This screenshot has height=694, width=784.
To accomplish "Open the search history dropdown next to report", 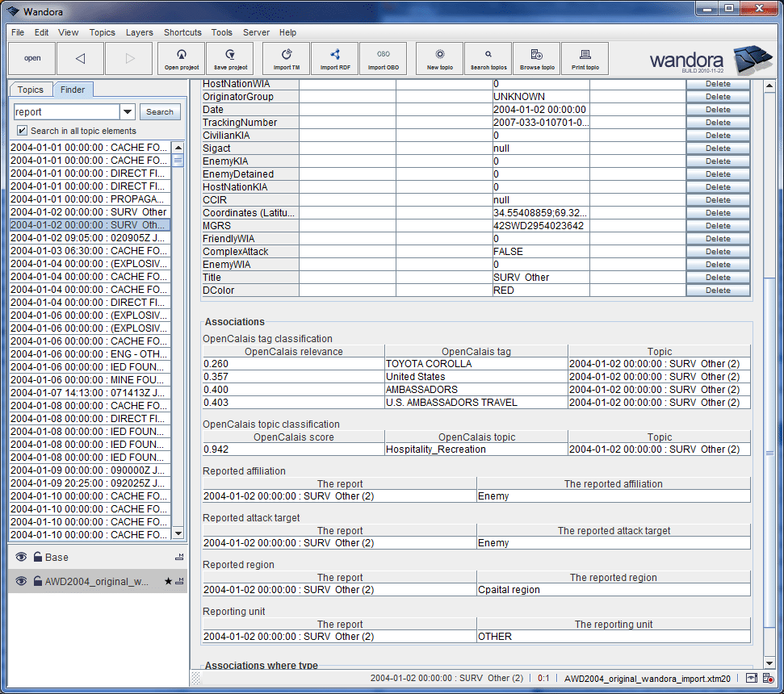I will coord(128,111).
